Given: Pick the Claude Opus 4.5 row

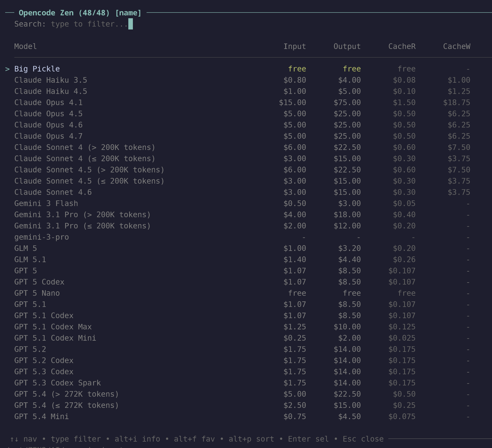Looking at the screenshot, I should tap(242, 114).
